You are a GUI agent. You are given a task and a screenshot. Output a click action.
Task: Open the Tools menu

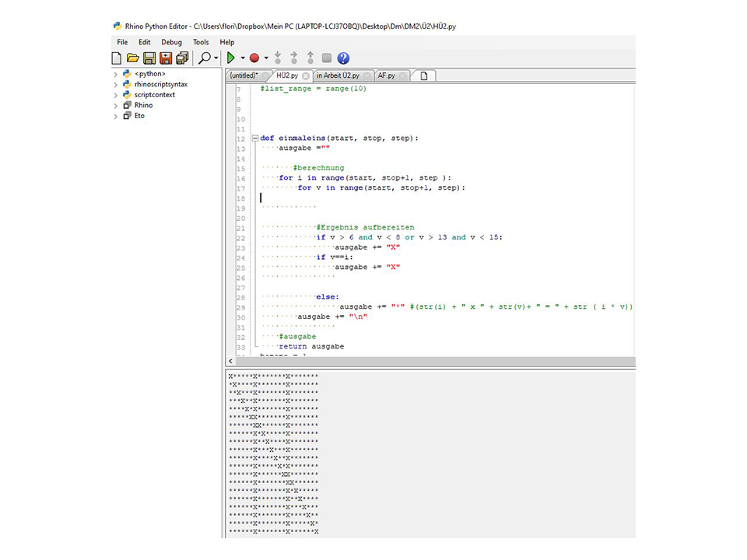201,42
